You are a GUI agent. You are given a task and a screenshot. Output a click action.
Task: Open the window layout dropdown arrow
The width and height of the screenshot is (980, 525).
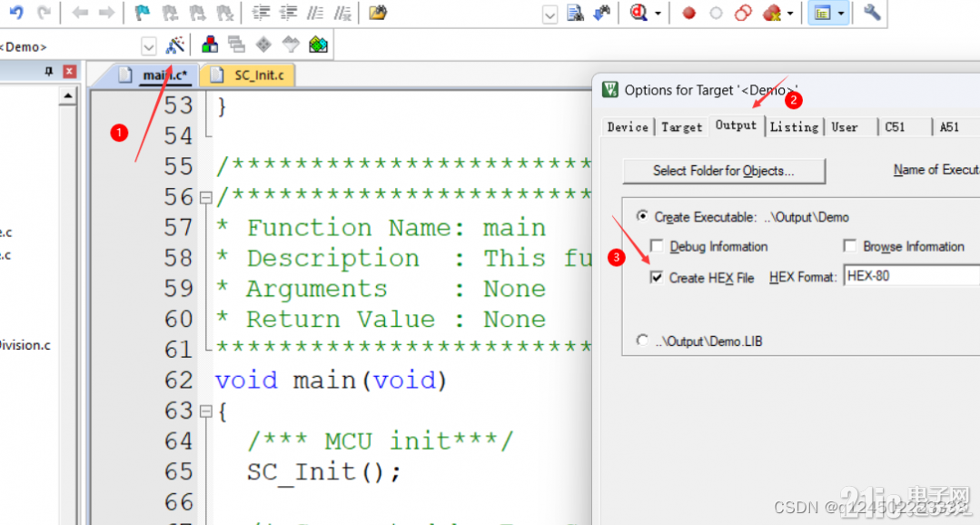click(841, 13)
